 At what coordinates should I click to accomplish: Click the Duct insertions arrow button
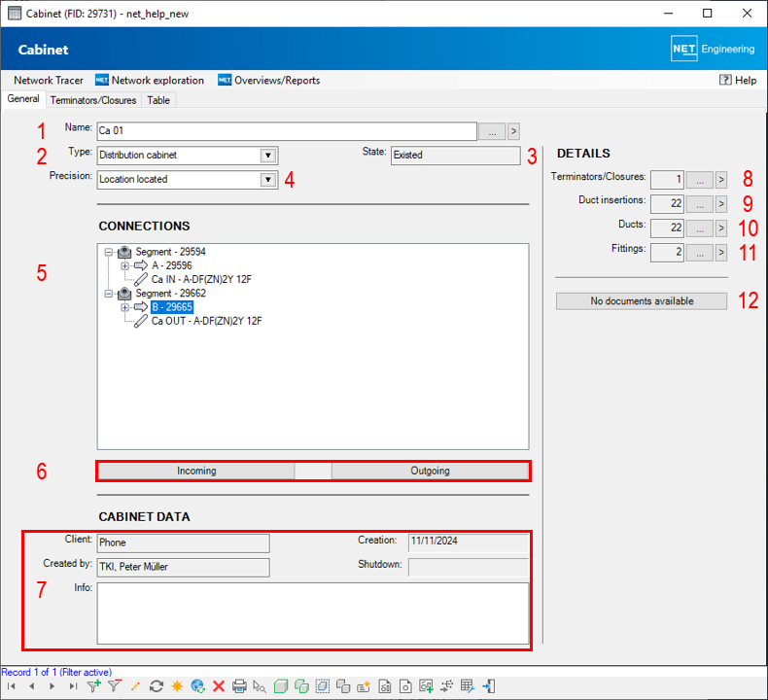[x=721, y=204]
